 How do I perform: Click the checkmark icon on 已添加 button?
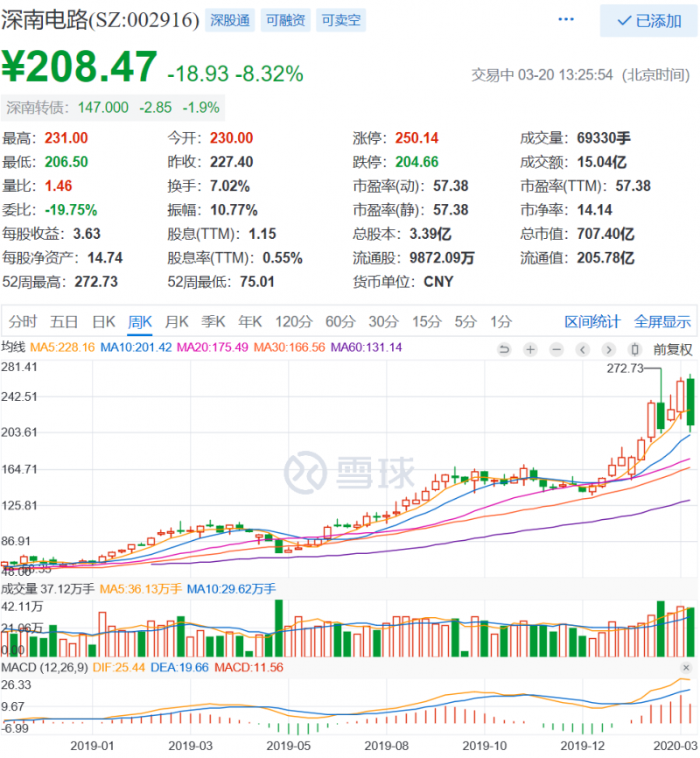[x=625, y=21]
